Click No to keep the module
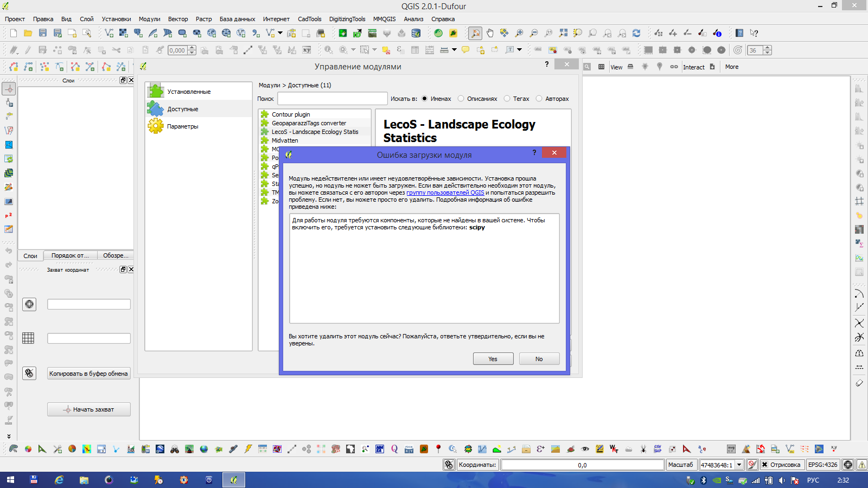 coord(539,359)
